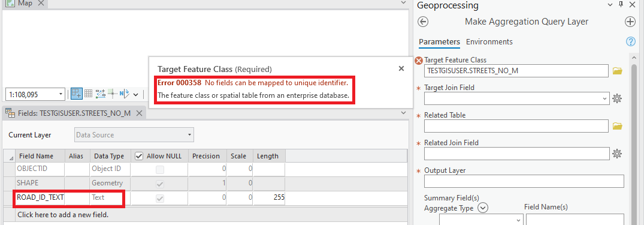Toggle Allow NULL for ROAD_ID_TEXT field
This screenshot has width=644, height=225.
(x=160, y=199)
